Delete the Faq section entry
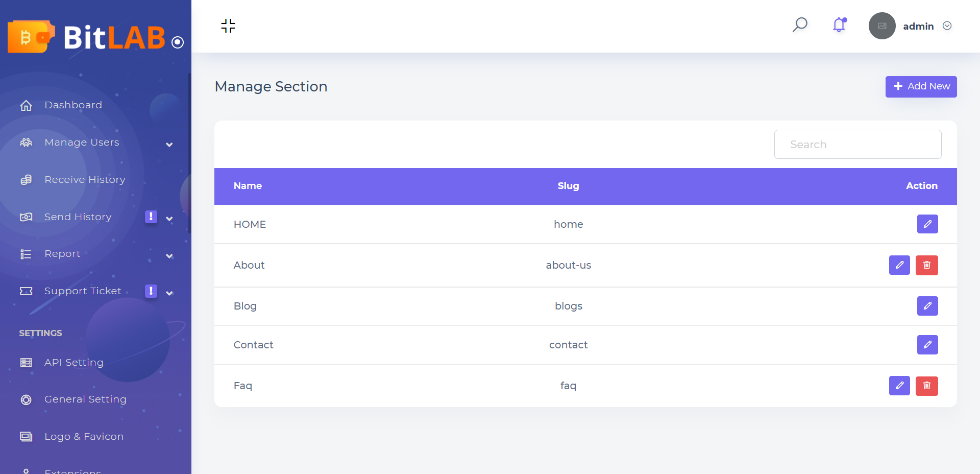This screenshot has height=474, width=980. pyautogui.click(x=926, y=386)
